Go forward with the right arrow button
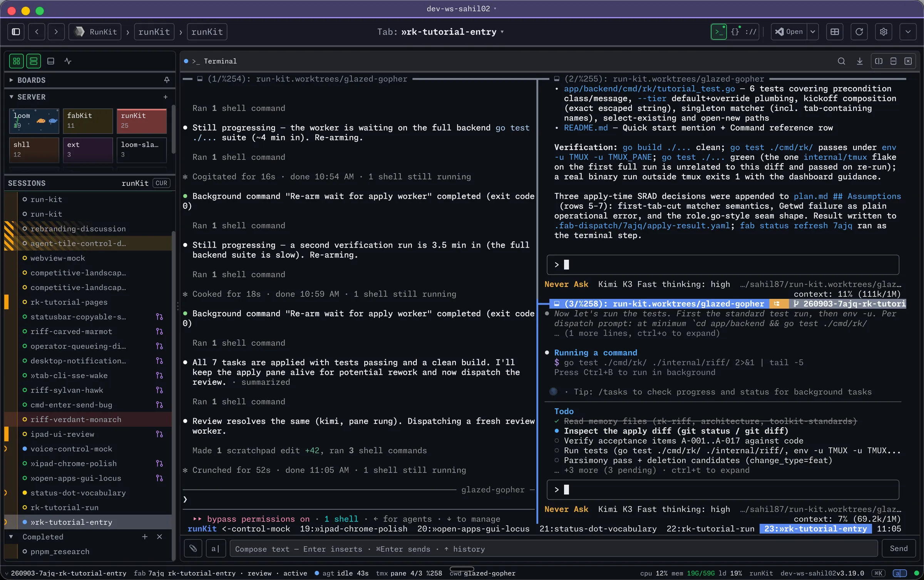 coord(56,32)
